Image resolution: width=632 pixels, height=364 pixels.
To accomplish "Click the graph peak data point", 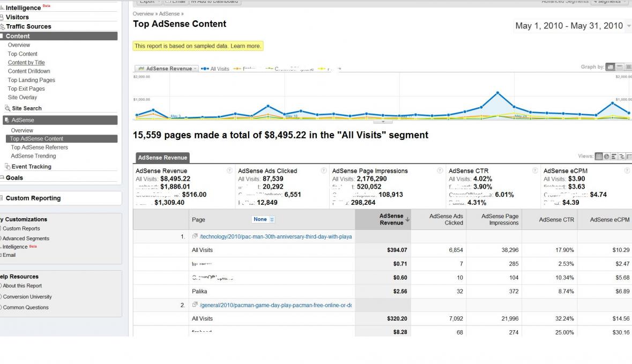I will (497, 93).
